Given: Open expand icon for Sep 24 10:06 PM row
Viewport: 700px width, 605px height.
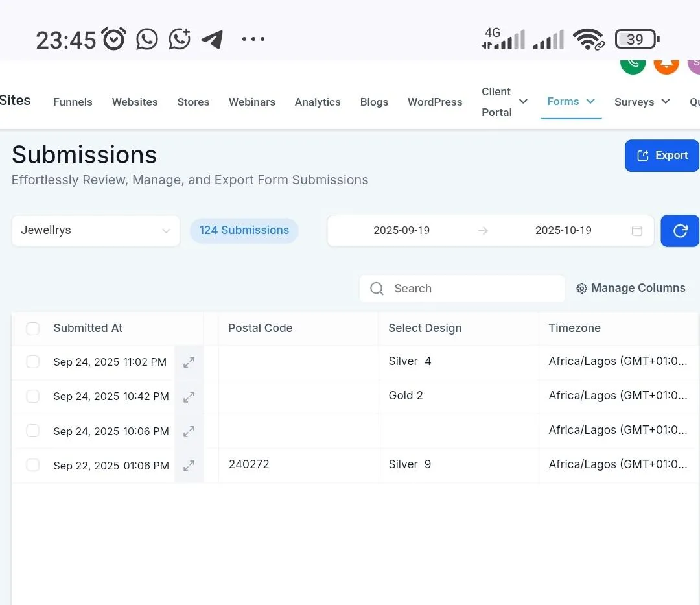Looking at the screenshot, I should (x=189, y=431).
